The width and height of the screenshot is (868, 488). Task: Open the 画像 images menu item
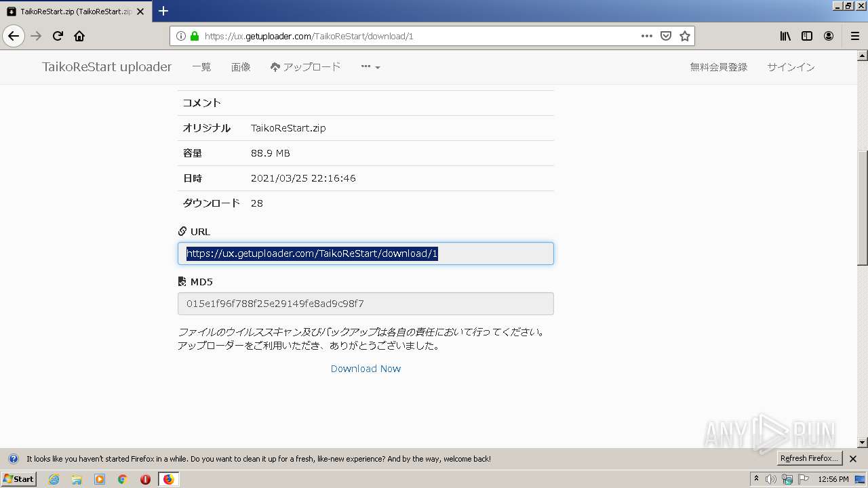tap(241, 67)
